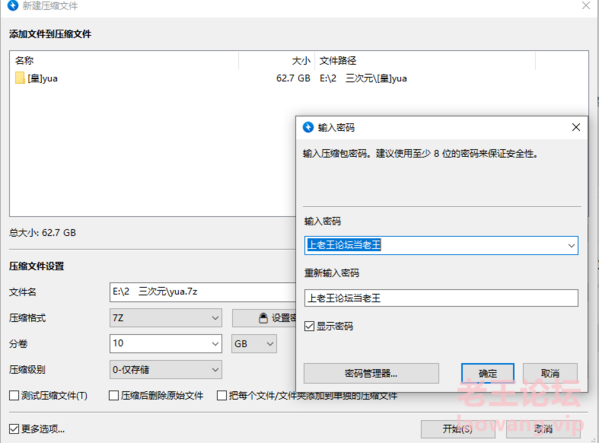Expand the password history dropdown arrow
599x443 pixels.
[x=571, y=246]
